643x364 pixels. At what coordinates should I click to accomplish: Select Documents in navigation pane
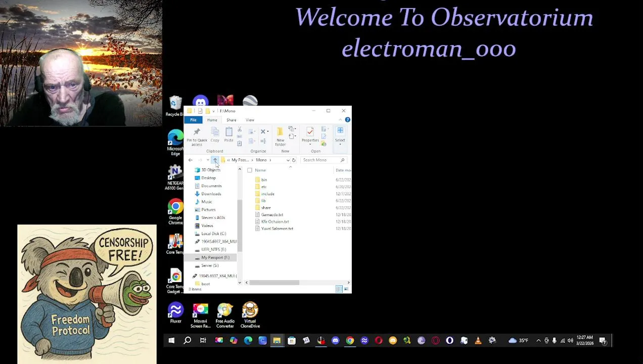(211, 186)
